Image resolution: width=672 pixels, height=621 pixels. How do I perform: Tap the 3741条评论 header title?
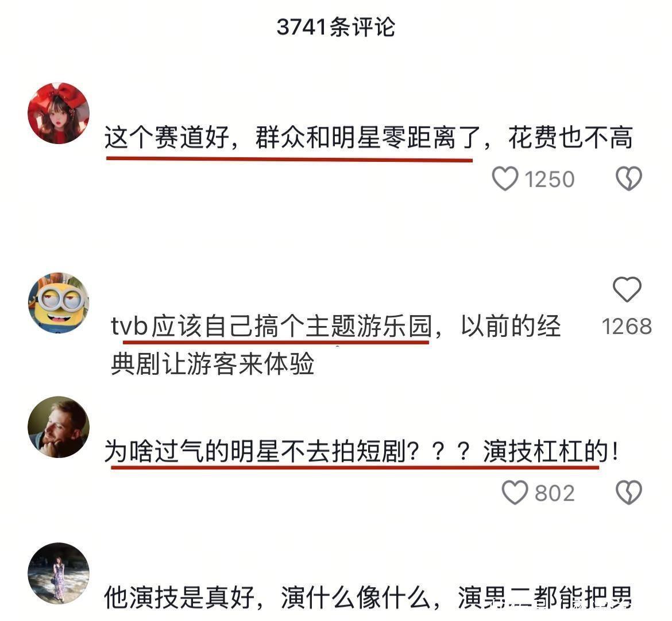335,27
